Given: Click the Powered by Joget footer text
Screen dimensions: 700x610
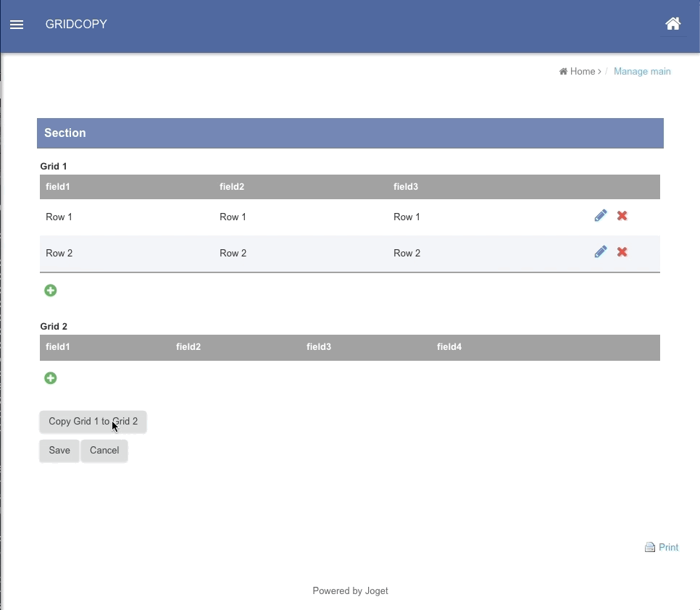Looking at the screenshot, I should [350, 591].
